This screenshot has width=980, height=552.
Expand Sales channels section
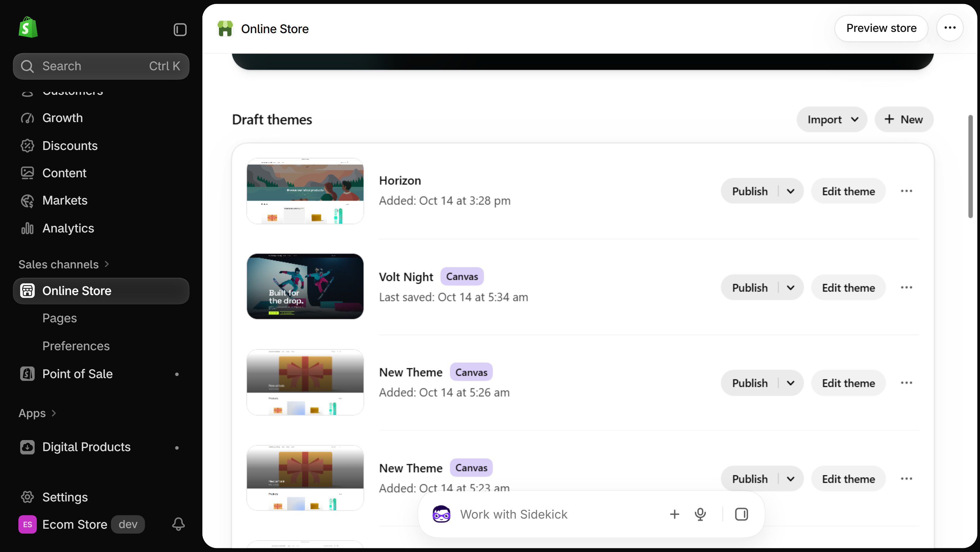pyautogui.click(x=64, y=264)
